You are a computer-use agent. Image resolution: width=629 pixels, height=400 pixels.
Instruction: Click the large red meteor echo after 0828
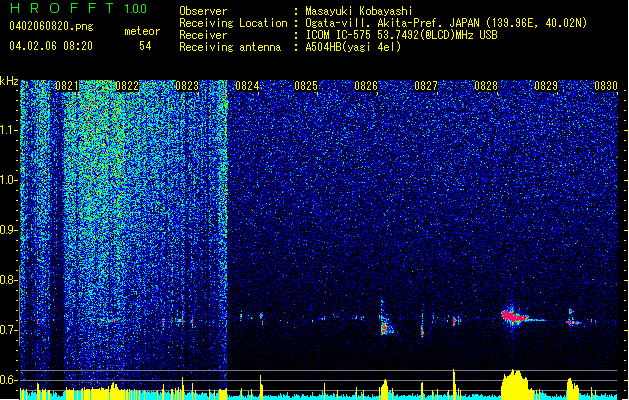(x=515, y=317)
